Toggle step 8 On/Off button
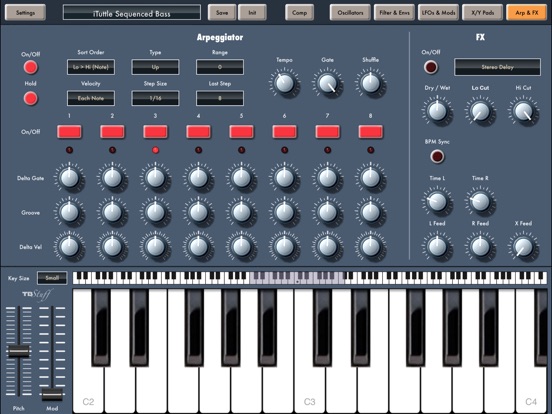Viewport: 552px width, 414px height. (371, 132)
